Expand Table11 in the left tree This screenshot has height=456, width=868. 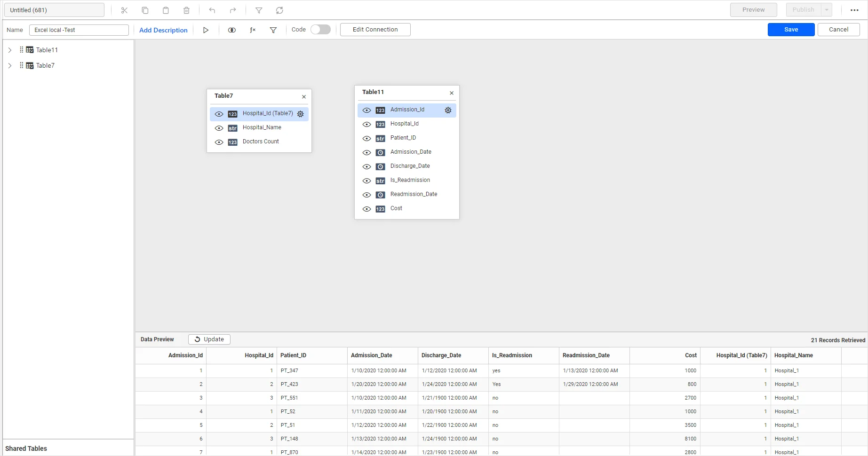click(x=10, y=50)
